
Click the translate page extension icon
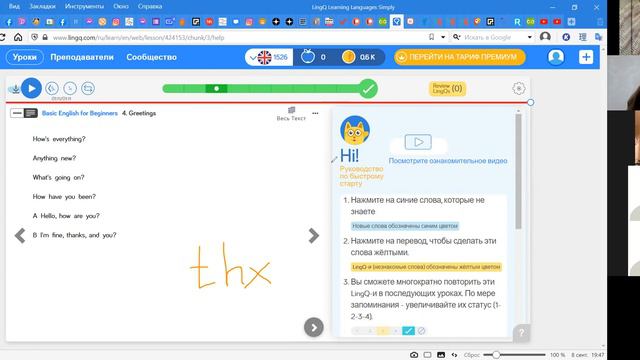click(598, 37)
